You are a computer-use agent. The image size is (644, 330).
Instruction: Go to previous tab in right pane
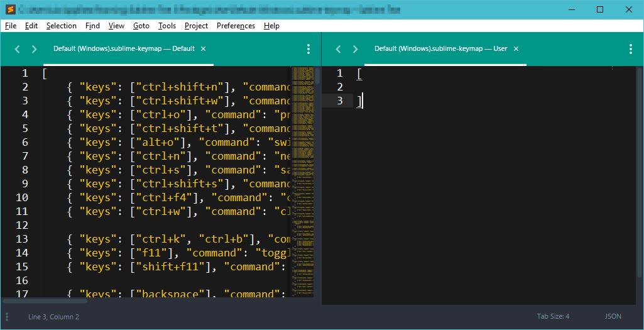338,49
